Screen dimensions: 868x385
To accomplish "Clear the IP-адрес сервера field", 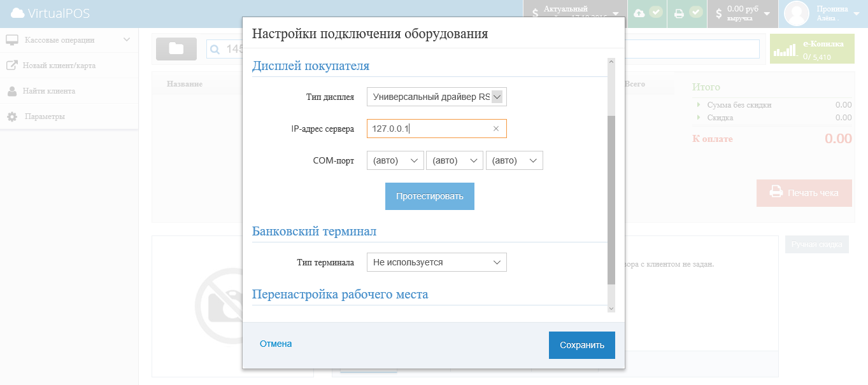I will (495, 129).
